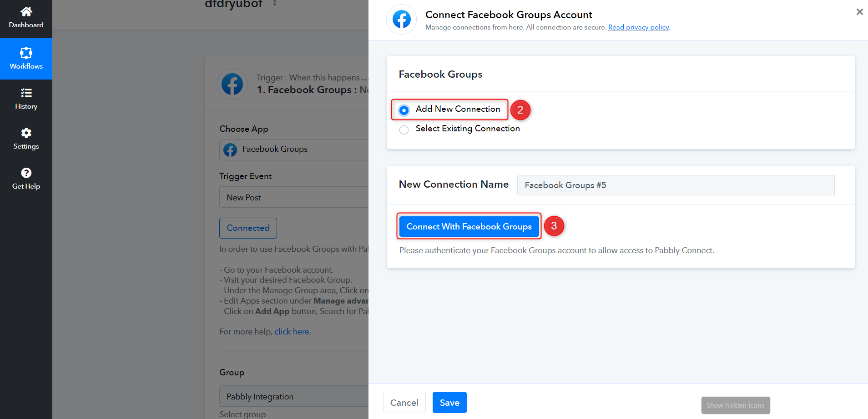Open the workflow three-dot options menu
The height and width of the screenshot is (419, 868).
point(275,4)
